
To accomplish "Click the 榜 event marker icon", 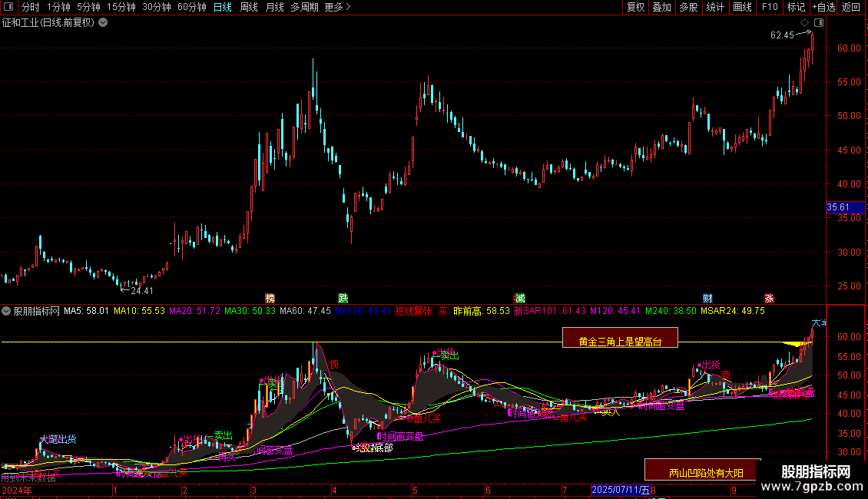I will 270,298.
